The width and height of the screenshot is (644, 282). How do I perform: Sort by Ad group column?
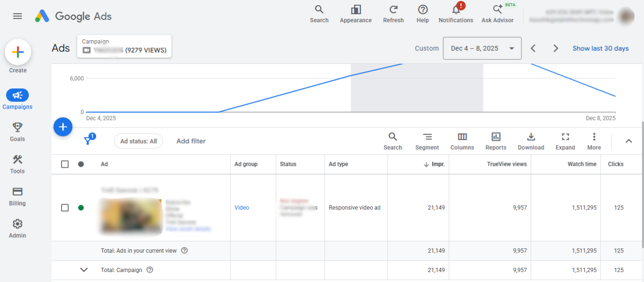[x=246, y=164]
